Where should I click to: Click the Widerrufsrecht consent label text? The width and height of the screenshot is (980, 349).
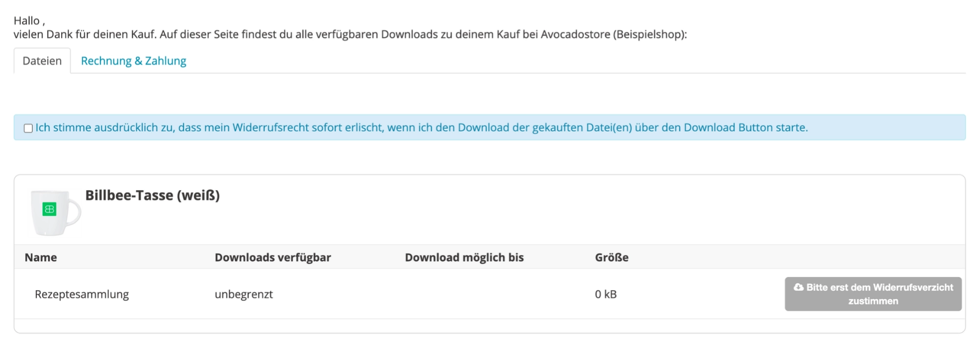click(x=421, y=127)
